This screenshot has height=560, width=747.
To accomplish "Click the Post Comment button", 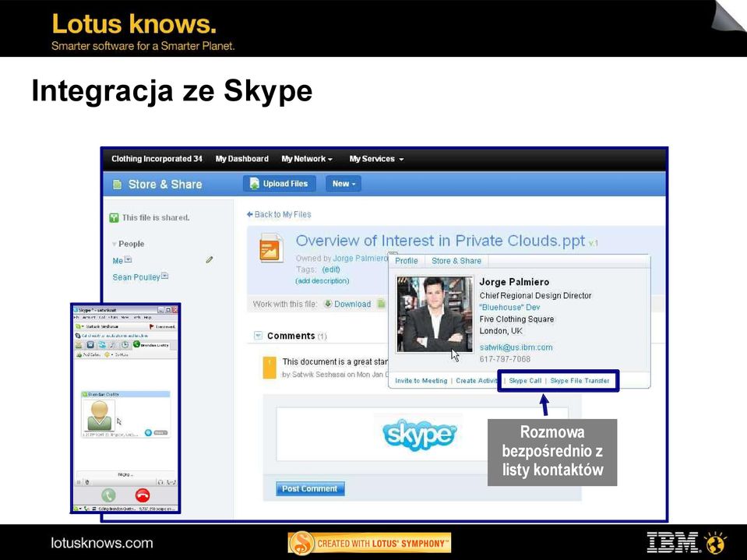I will 310,488.
